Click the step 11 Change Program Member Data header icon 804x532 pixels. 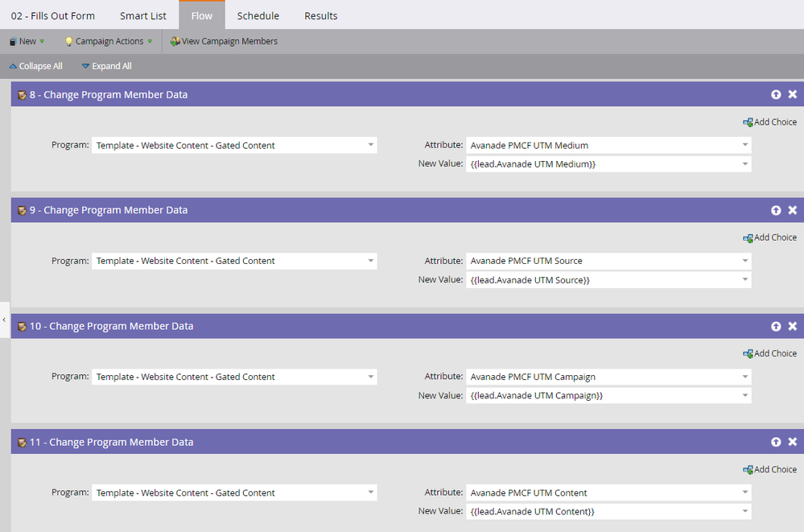22,443
